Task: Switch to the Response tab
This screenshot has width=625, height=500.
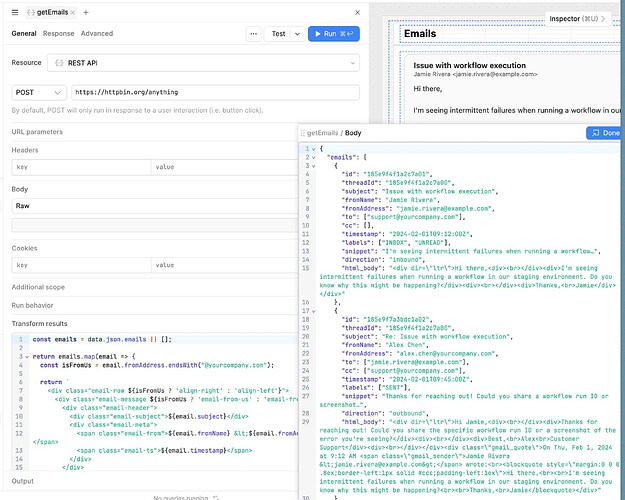Action: tap(58, 33)
